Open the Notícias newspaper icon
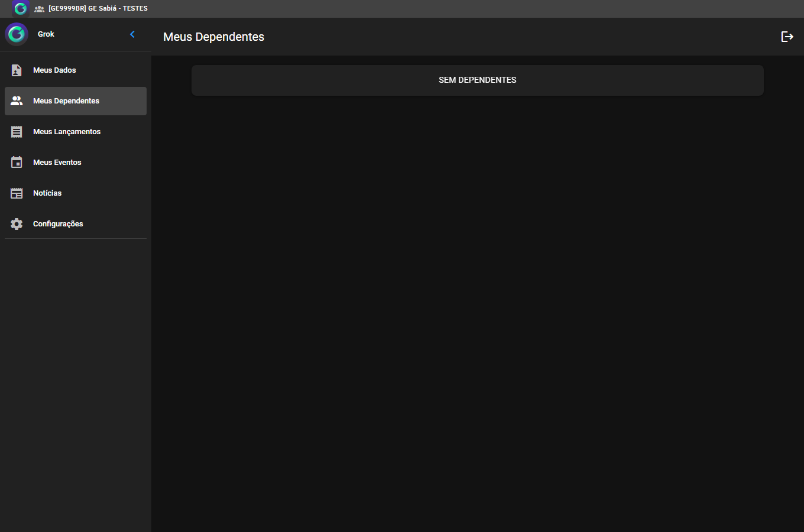The width and height of the screenshot is (804, 532). (17, 193)
